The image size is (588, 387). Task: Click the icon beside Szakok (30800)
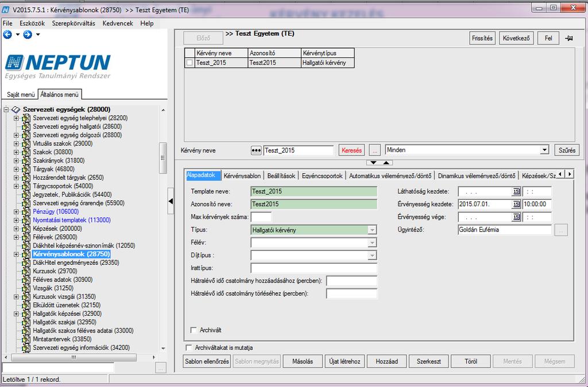[26, 152]
